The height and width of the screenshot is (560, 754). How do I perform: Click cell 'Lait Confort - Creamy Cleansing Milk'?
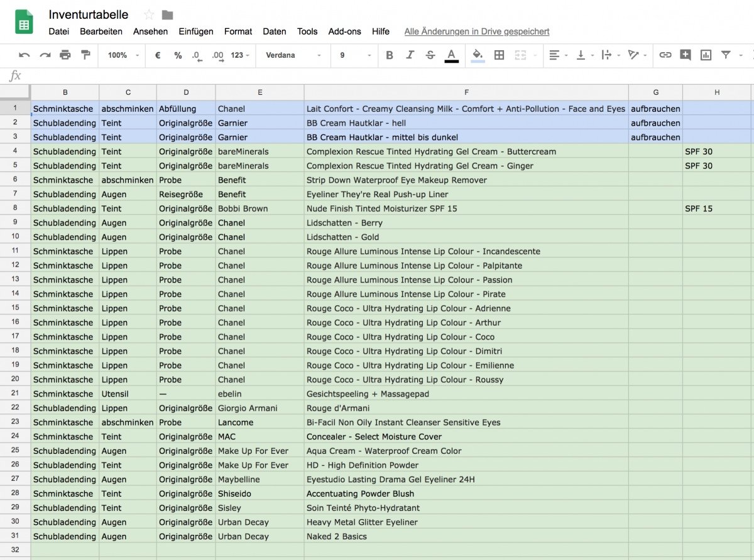tap(466, 109)
